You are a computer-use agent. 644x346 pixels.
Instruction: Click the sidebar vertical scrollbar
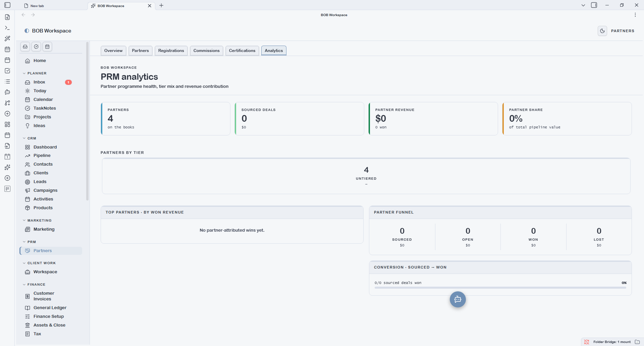[88, 121]
